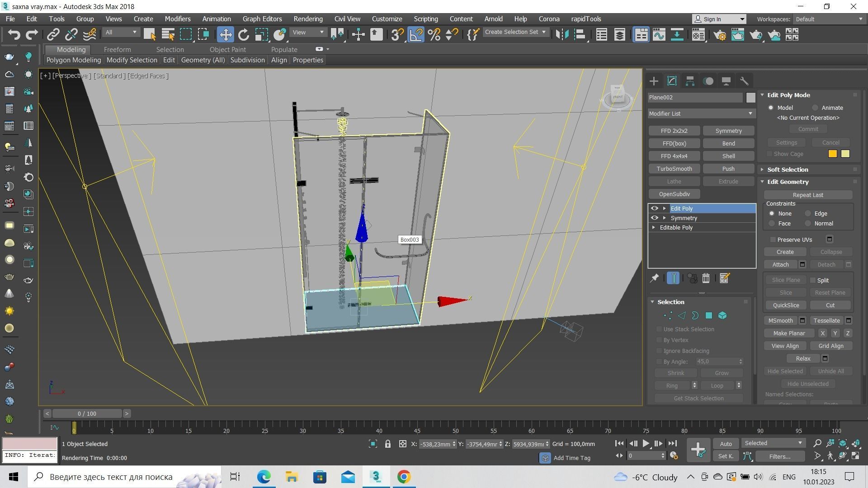The height and width of the screenshot is (488, 868).
Task: Open the Modify command panel tab
Action: [x=672, y=81]
